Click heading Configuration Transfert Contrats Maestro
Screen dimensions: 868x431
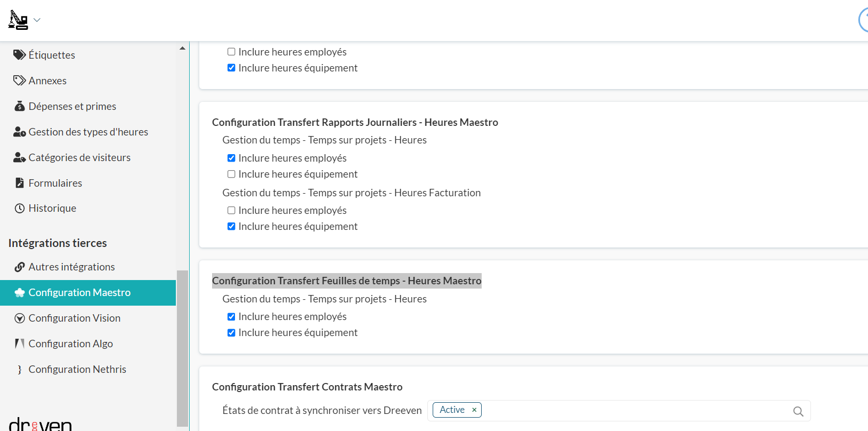[307, 387]
